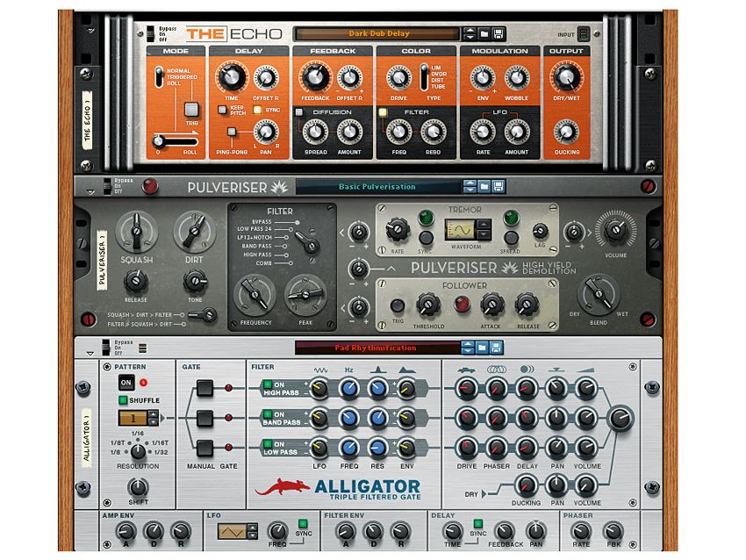Toggle the Alligator Delay Sync button
The height and width of the screenshot is (560, 746).
477,523
